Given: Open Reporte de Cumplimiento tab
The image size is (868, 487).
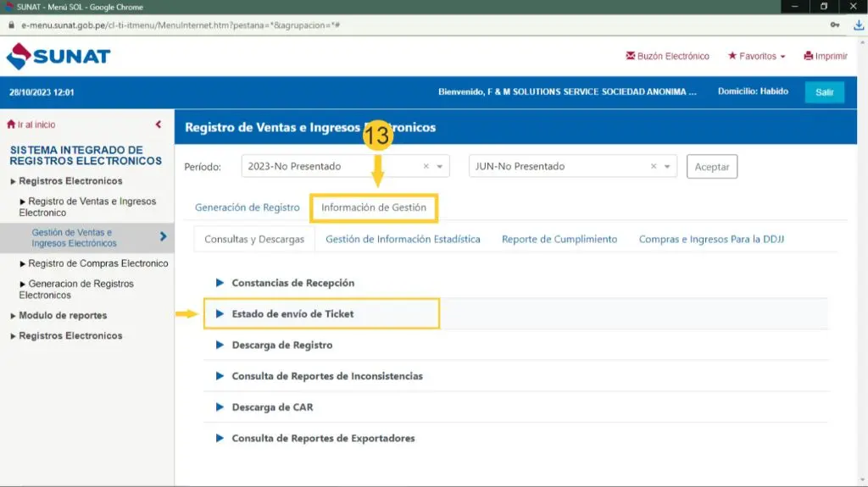Looking at the screenshot, I should (x=559, y=240).
